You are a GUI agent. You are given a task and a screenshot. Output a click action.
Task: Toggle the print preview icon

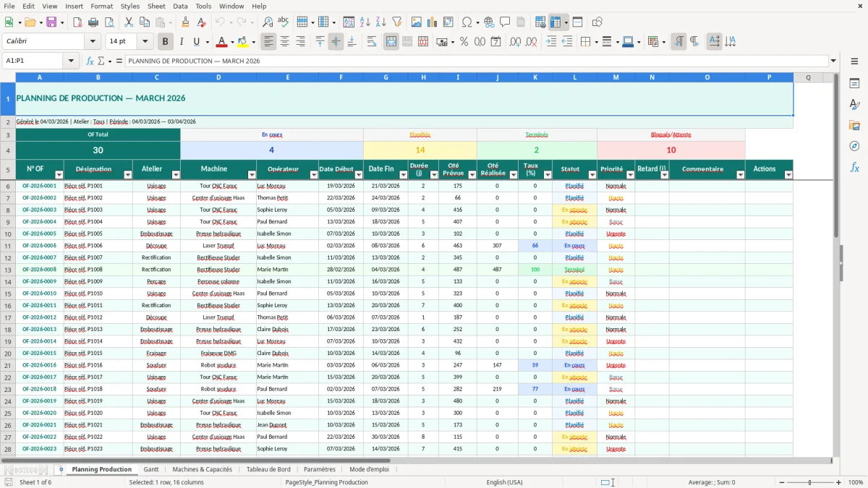click(x=109, y=22)
